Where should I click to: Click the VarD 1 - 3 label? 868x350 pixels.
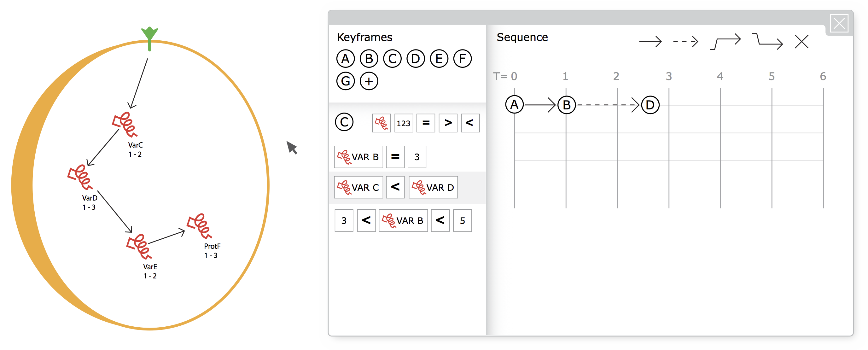[x=89, y=202]
